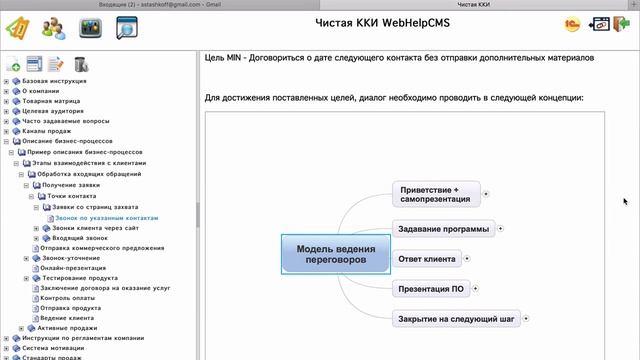Click the tree panel vertical scrollbar

point(198,215)
